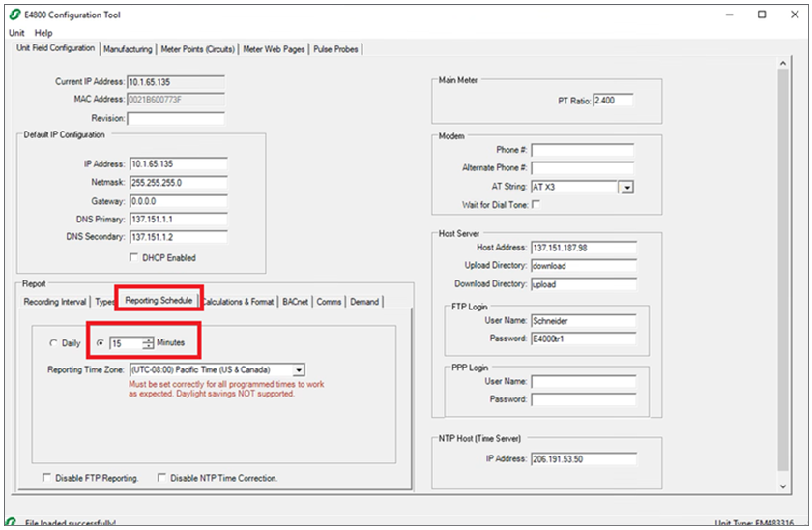Click the vertical scrollbar thumb

(783, 270)
